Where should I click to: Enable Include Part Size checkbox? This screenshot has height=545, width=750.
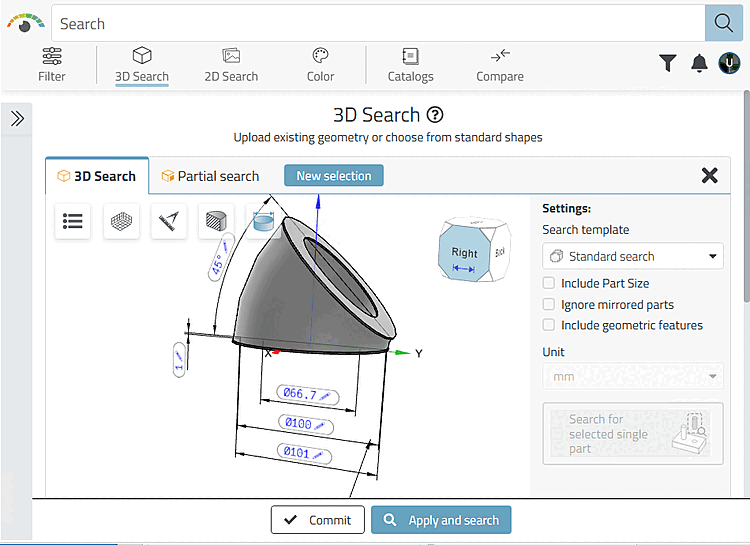click(x=549, y=283)
